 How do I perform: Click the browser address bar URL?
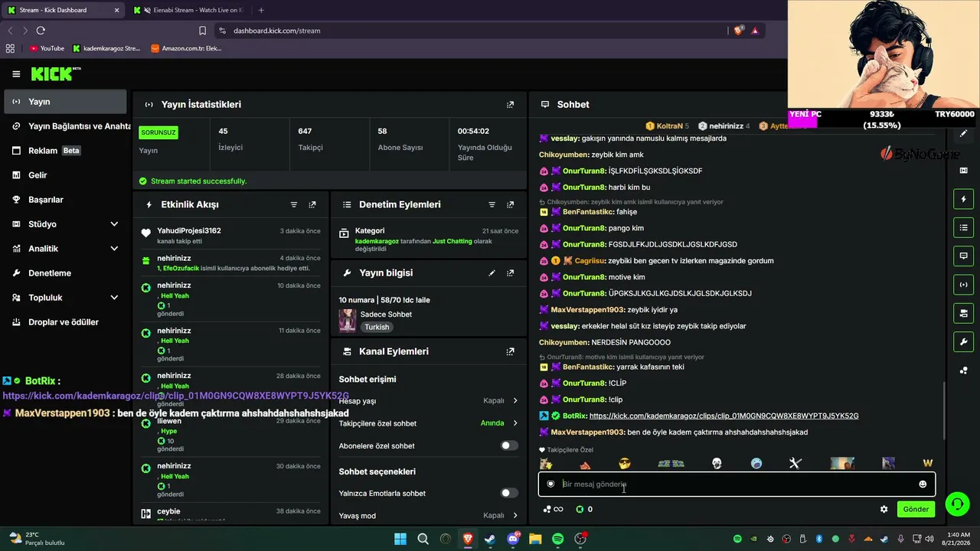(x=277, y=31)
